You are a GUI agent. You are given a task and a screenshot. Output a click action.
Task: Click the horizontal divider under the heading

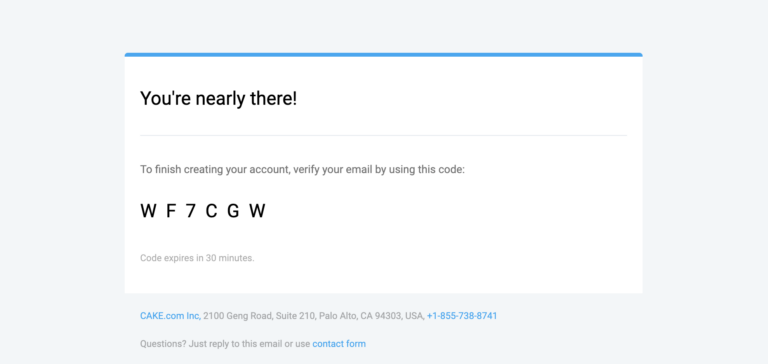tap(384, 135)
